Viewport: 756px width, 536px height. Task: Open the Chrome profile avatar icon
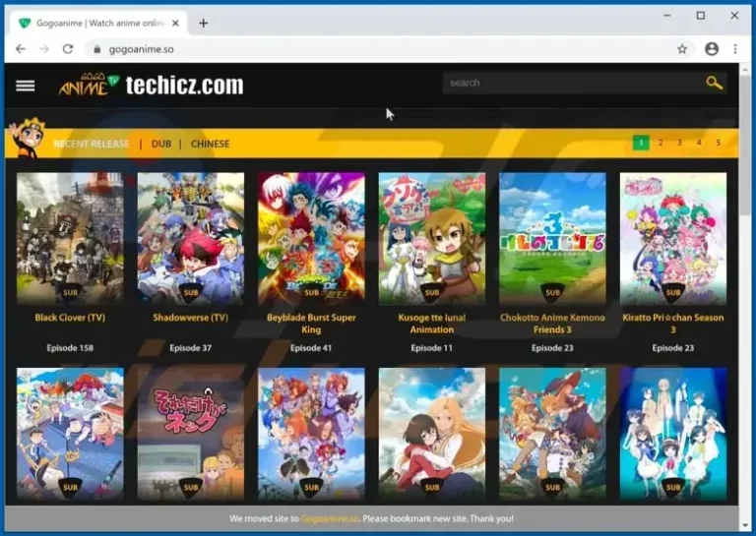(712, 49)
